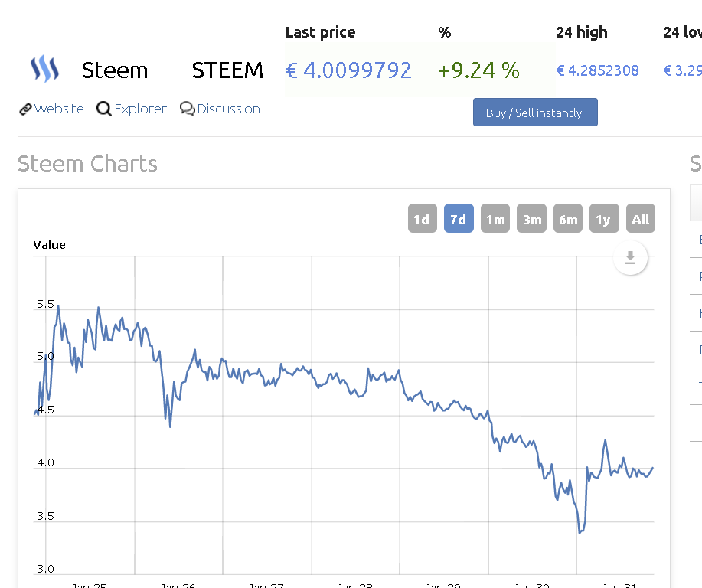
Task: Click the speech-bubble icon beside Discussion
Action: [x=186, y=109]
